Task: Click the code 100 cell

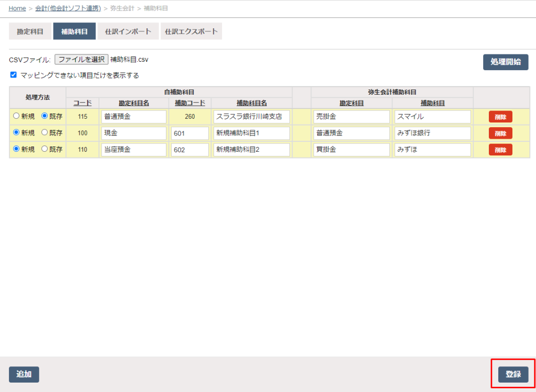Action: tap(82, 133)
